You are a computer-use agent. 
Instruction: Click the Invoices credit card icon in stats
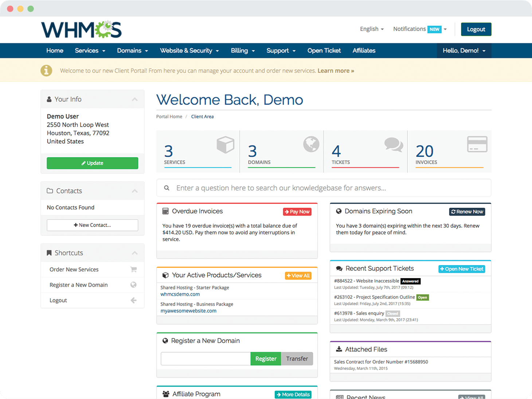pyautogui.click(x=477, y=144)
